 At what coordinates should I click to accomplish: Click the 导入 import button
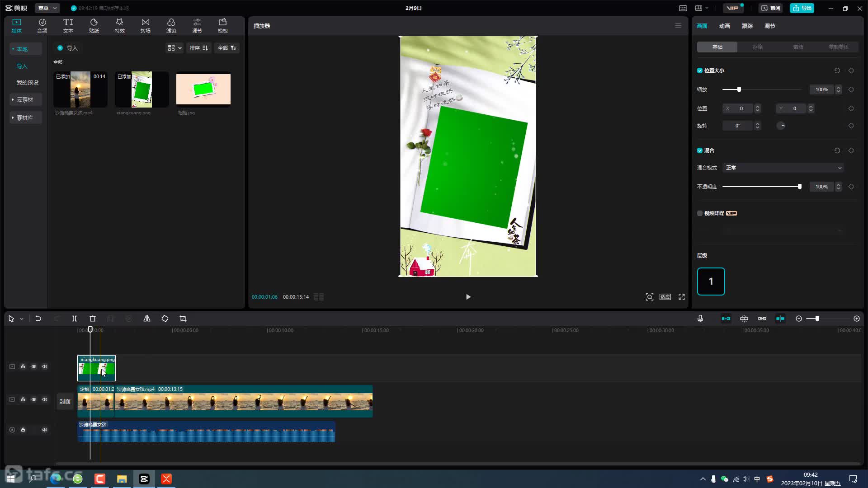[x=67, y=48]
